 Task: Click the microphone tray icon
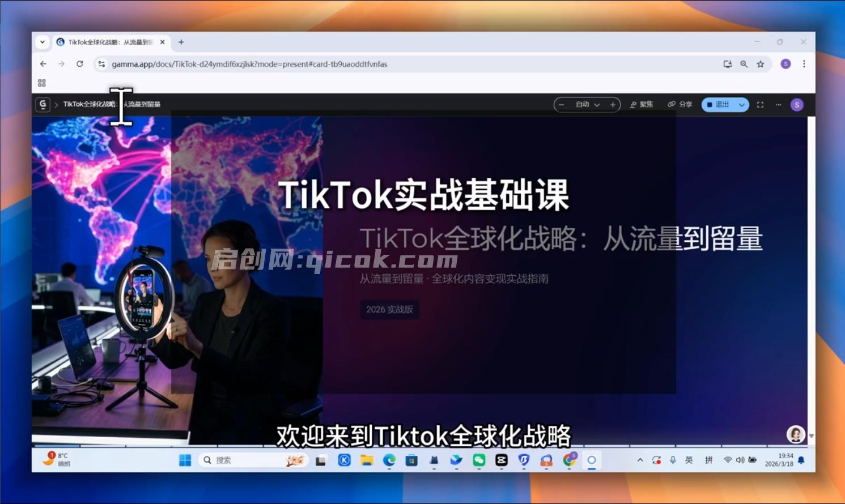[x=673, y=460]
